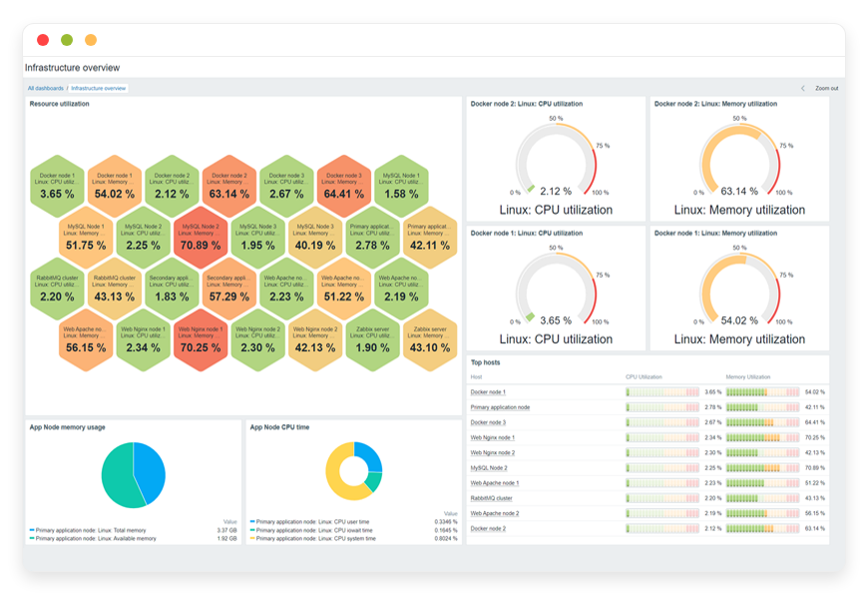Viewport: 868px width, 594px height.
Task: Select Web Apache CPU 2.23 % hexagon
Action: (x=286, y=289)
